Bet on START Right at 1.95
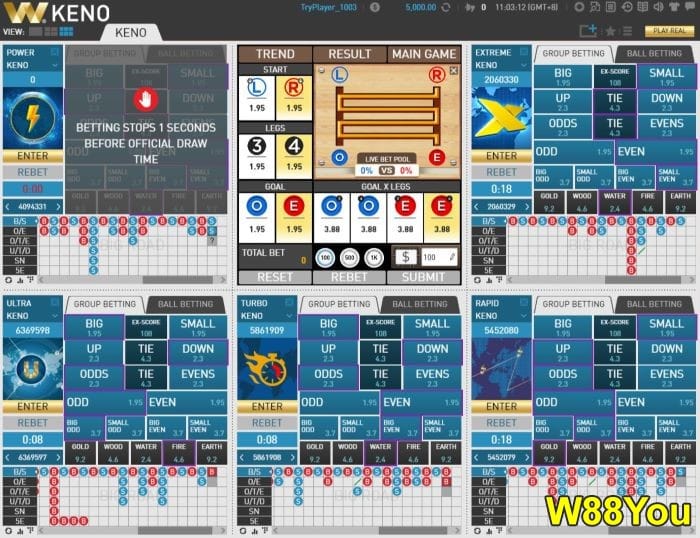 pos(294,98)
